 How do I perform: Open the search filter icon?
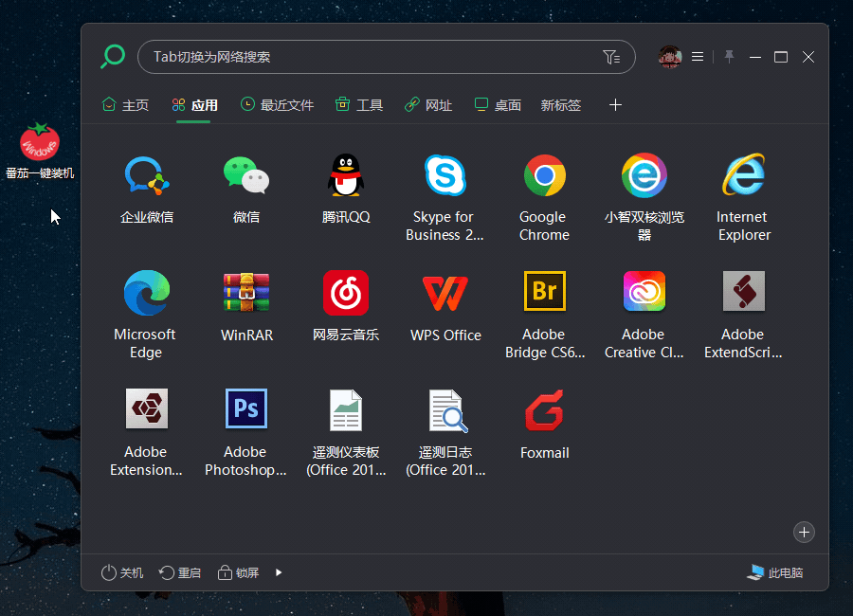pos(611,57)
